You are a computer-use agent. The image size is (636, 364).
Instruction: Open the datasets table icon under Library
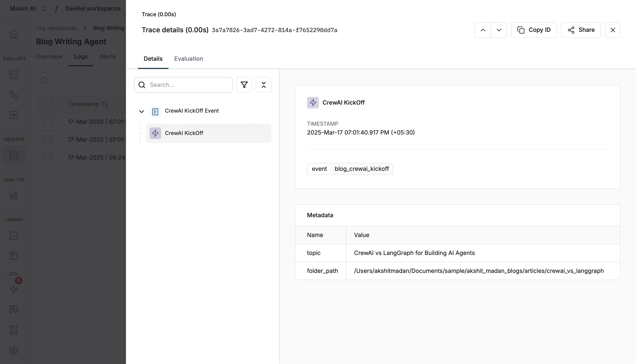[x=14, y=256]
